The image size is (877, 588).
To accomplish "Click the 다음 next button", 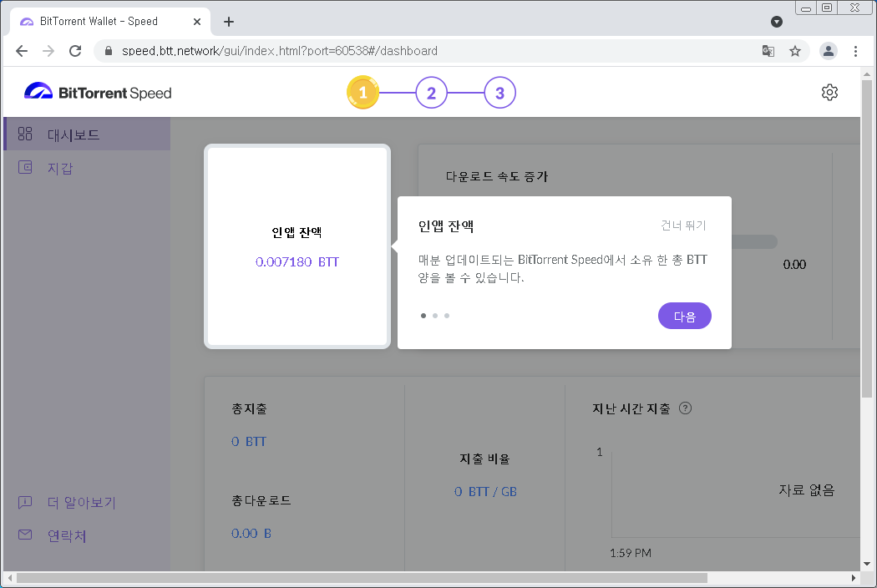I will [685, 316].
